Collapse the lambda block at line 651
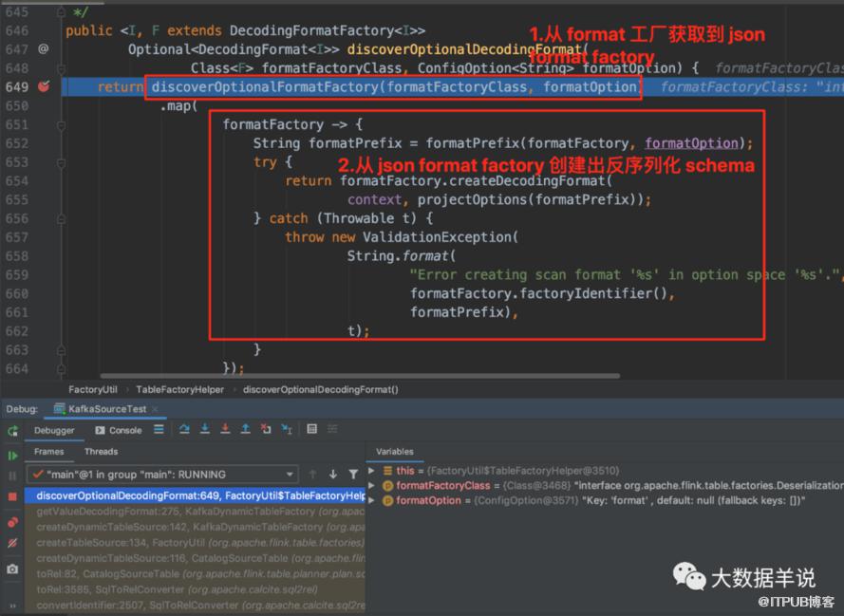 click(61, 125)
